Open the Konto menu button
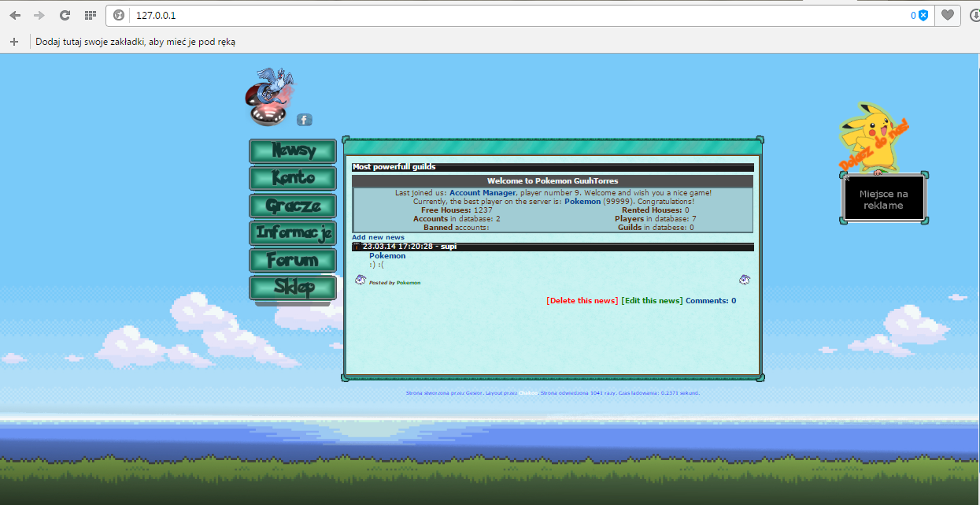 pyautogui.click(x=293, y=179)
